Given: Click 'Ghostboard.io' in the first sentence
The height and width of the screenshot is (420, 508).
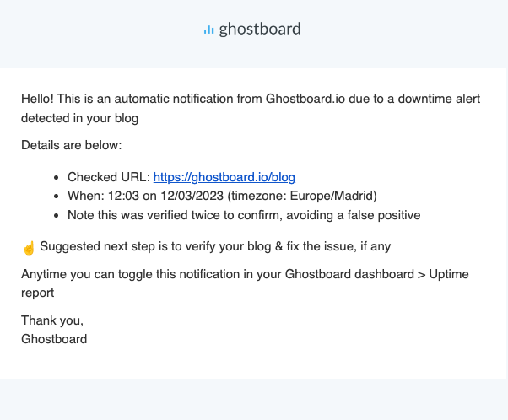Looking at the screenshot, I should click(305, 99).
